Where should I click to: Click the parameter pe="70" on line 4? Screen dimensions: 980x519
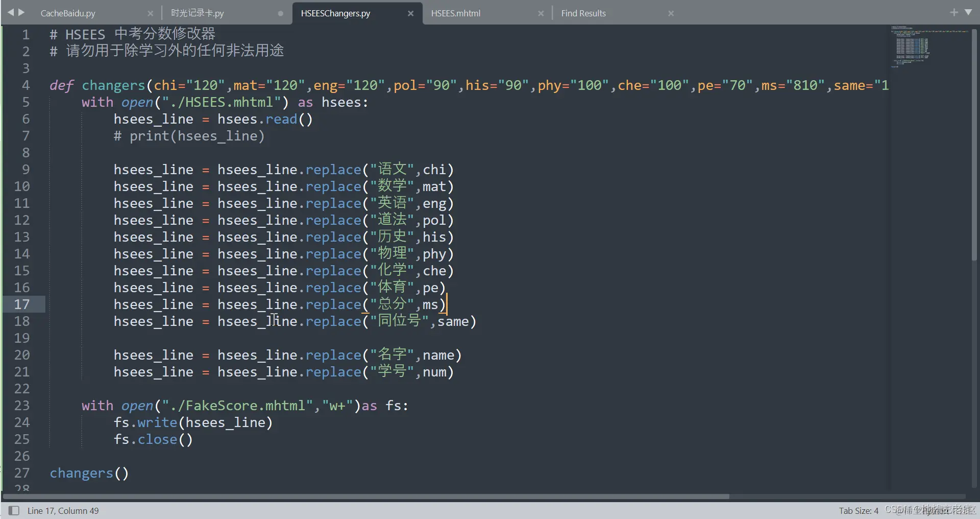pyautogui.click(x=725, y=85)
